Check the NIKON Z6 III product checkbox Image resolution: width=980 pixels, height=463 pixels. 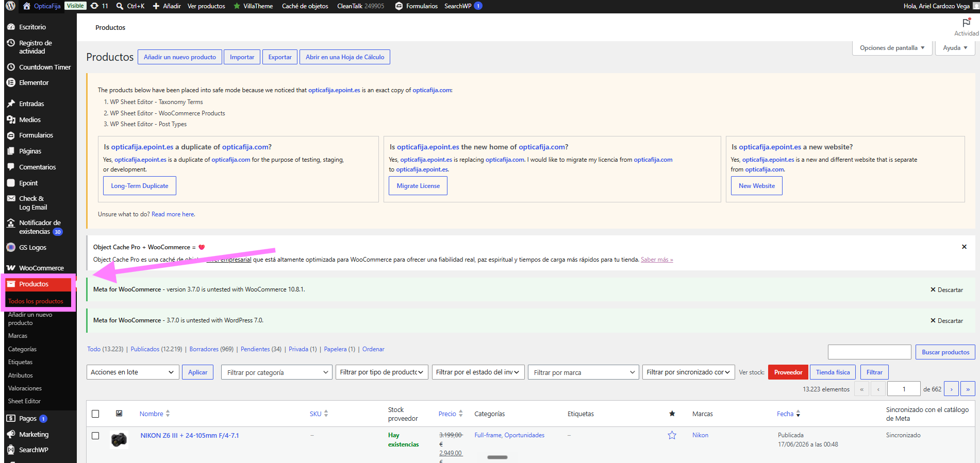pyautogui.click(x=95, y=436)
